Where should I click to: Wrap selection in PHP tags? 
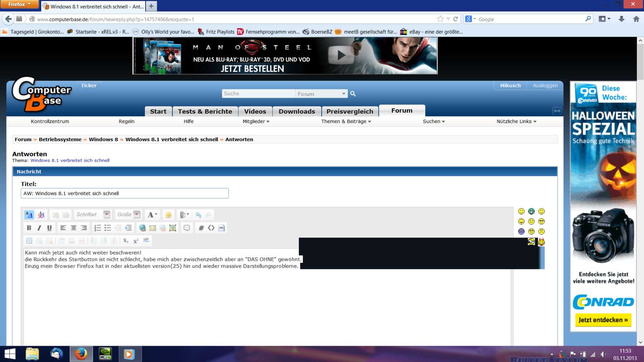(x=221, y=228)
